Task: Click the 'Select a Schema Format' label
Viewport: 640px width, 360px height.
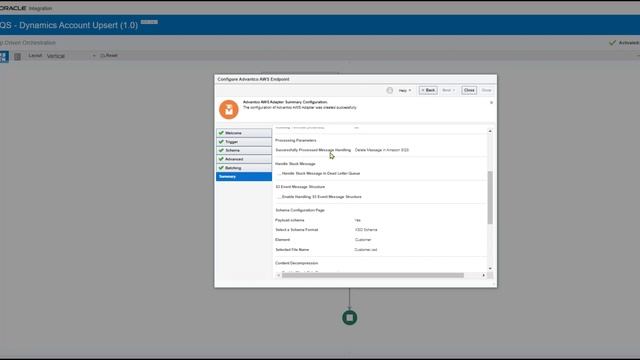Action: tap(296, 230)
